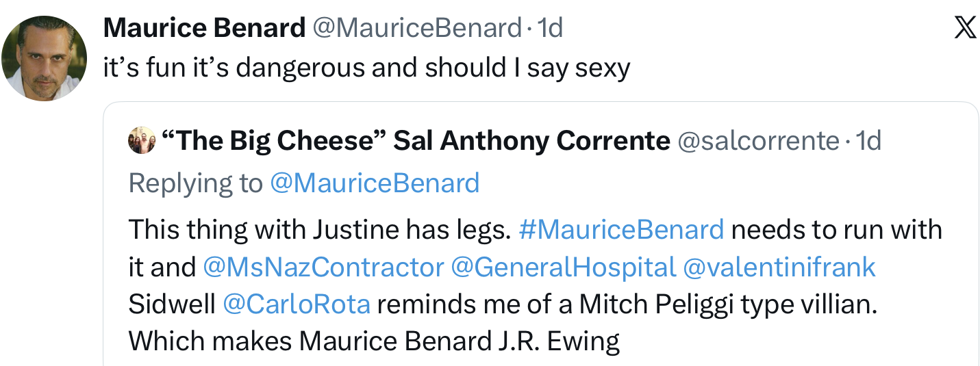Click quoted text mentioning J.R. Ewing
980x366 pixels.
click(x=373, y=341)
